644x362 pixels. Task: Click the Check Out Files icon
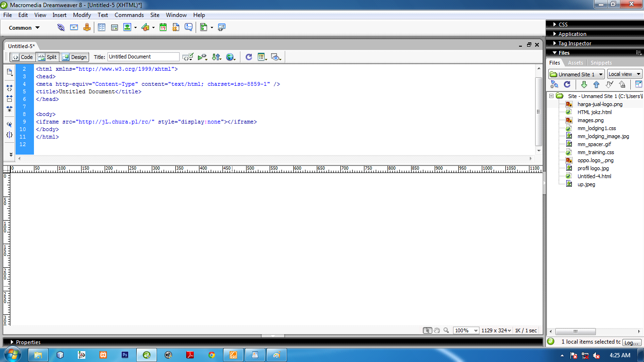click(609, 84)
